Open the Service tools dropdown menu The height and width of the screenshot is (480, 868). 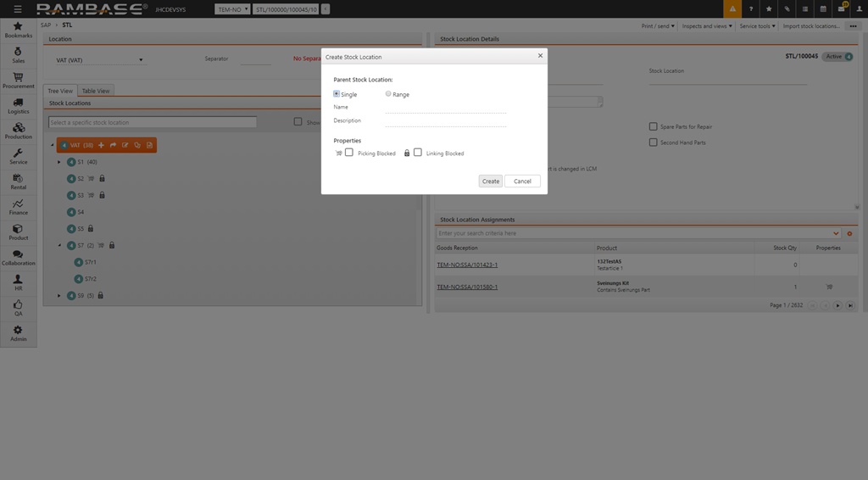757,25
